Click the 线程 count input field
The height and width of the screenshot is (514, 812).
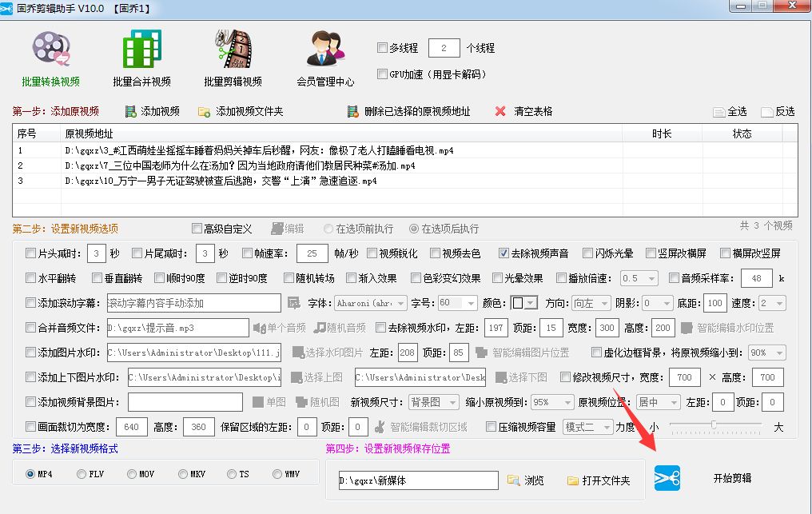[x=444, y=48]
